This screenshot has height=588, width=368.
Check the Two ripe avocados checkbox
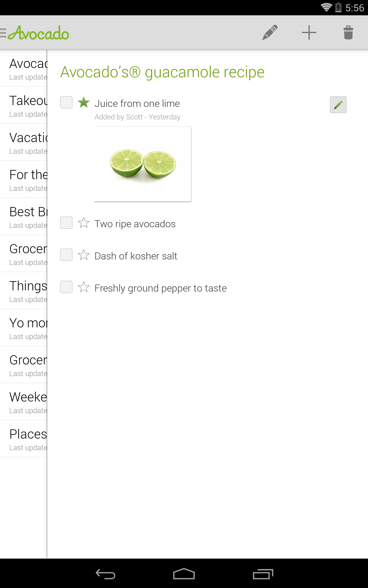66,223
